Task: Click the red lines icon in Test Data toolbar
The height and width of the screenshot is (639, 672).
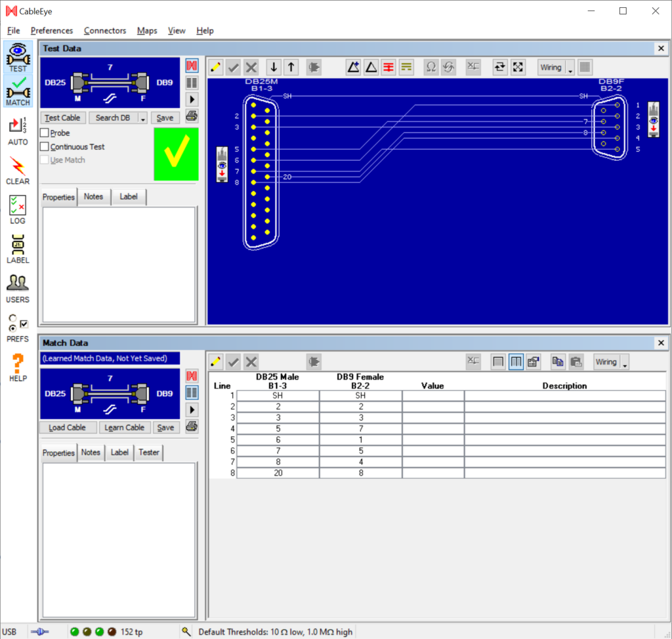Action: pos(388,67)
